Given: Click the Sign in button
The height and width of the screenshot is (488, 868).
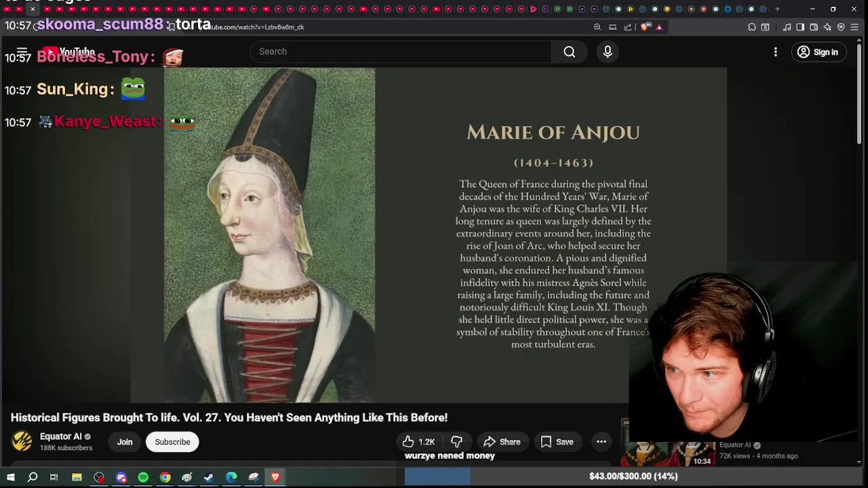Looking at the screenshot, I should [818, 52].
